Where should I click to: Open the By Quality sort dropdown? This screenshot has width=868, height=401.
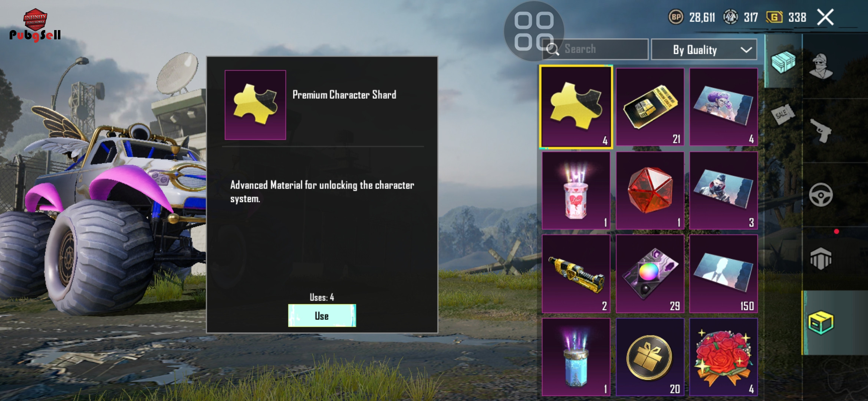[x=704, y=49]
